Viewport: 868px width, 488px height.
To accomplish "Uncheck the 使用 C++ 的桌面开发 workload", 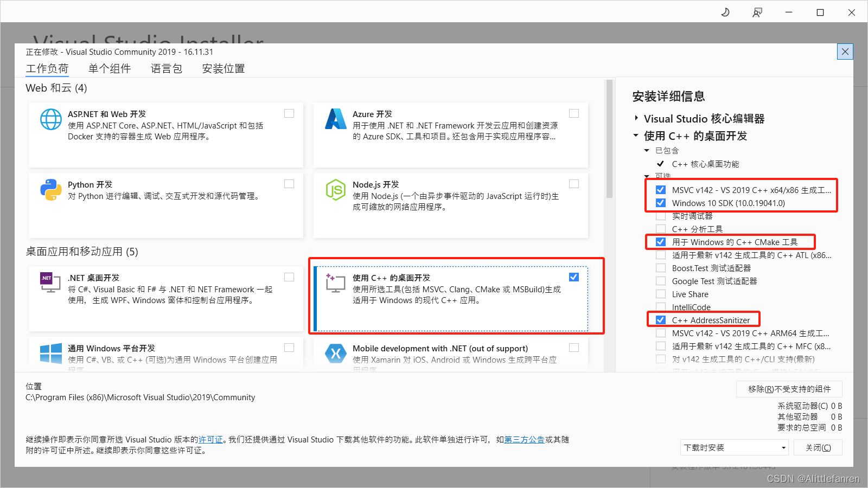I will coord(574,277).
